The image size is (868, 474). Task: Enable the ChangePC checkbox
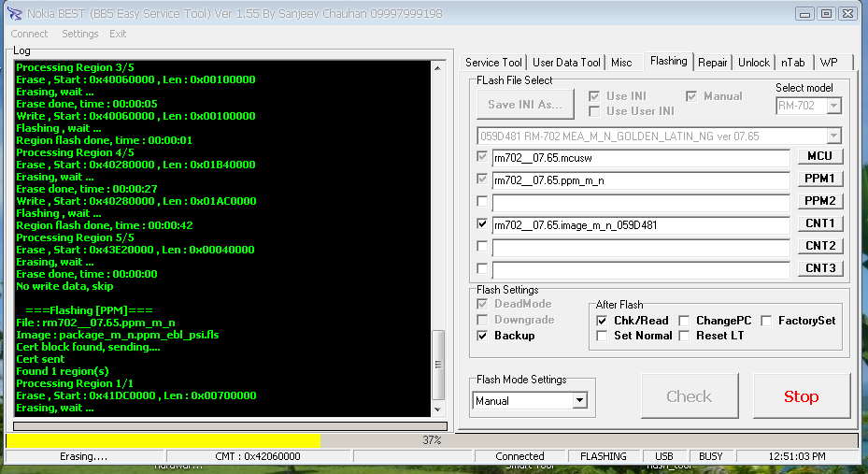[685, 321]
